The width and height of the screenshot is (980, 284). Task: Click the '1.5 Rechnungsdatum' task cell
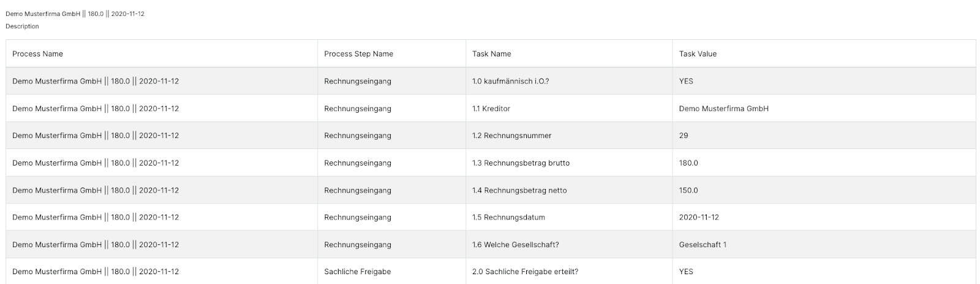pyautogui.click(x=569, y=217)
